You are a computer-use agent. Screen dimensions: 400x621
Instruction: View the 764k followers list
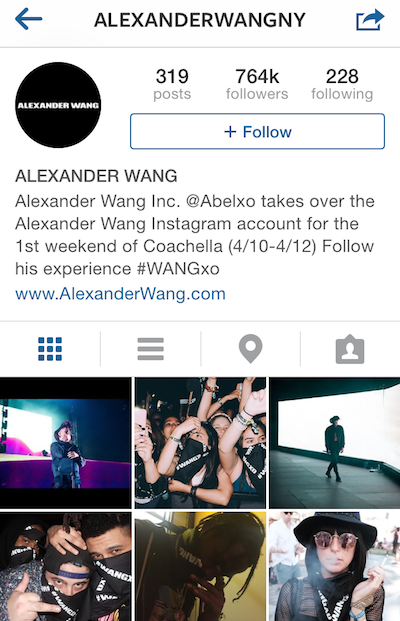[257, 84]
